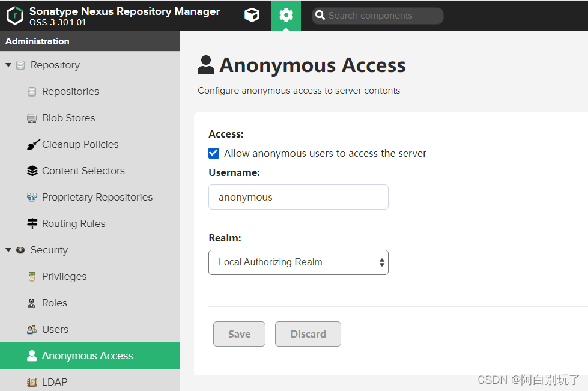This screenshot has height=391, width=588.
Task: Uncheck allow anonymous users to access the server
Action: tap(214, 153)
